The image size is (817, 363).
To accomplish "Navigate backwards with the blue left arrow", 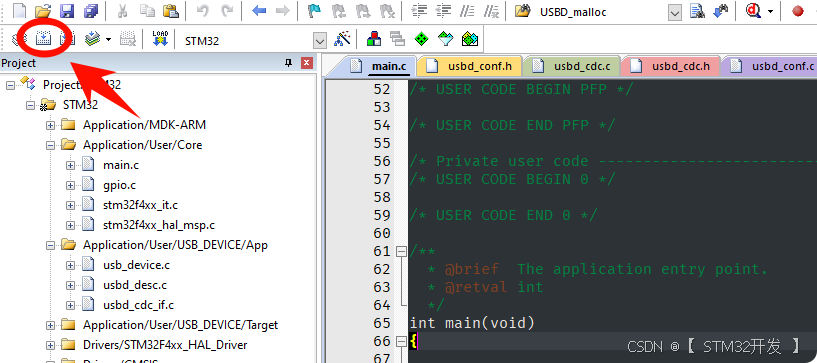I will click(258, 11).
